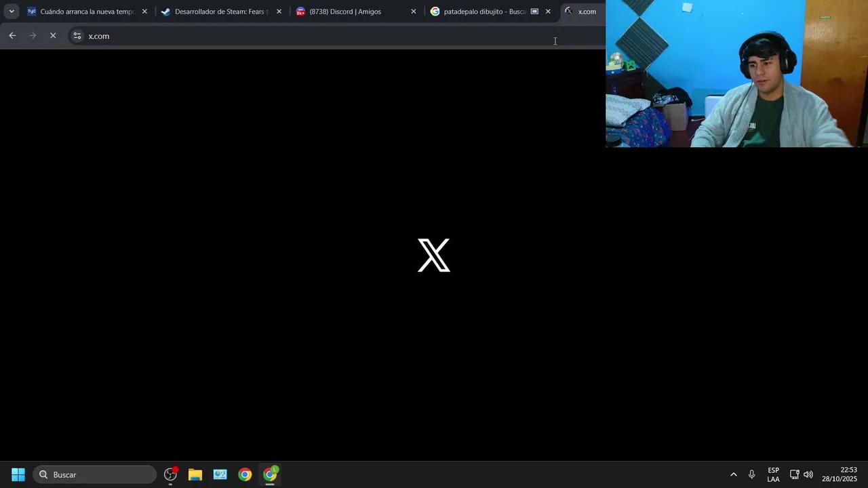Open the tab search dropdown arrow
This screenshot has width=868, height=488.
12,12
